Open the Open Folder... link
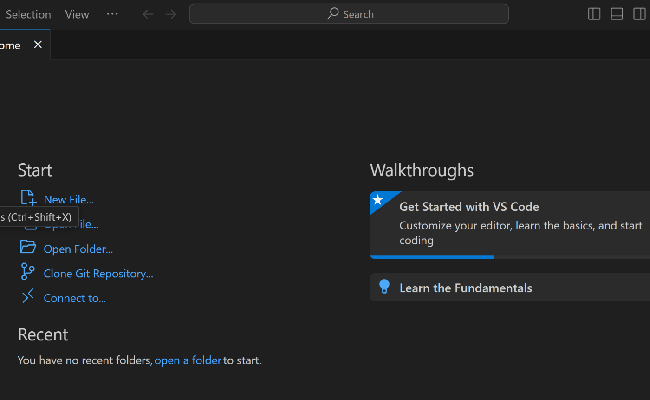This screenshot has height=400, width=650. click(78, 249)
